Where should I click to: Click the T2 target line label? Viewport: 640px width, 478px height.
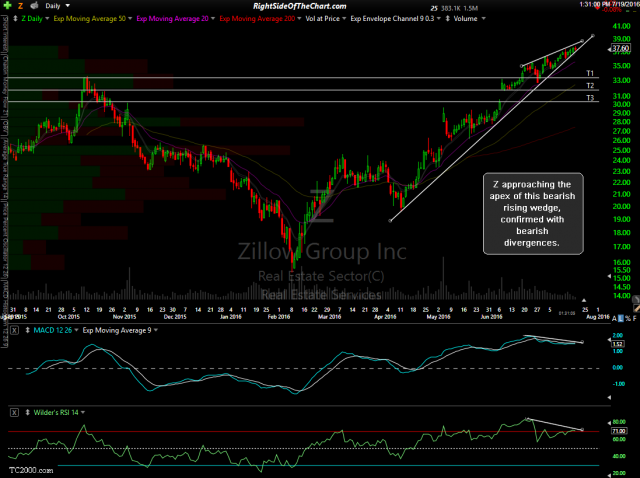(590, 86)
